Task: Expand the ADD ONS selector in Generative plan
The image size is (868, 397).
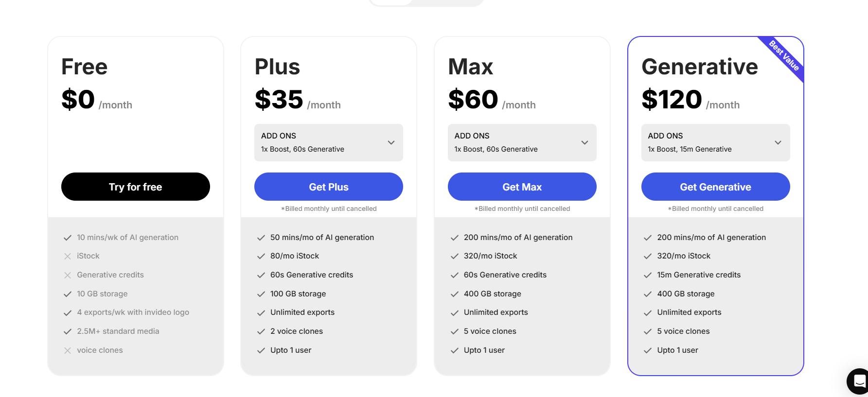Action: tap(715, 142)
